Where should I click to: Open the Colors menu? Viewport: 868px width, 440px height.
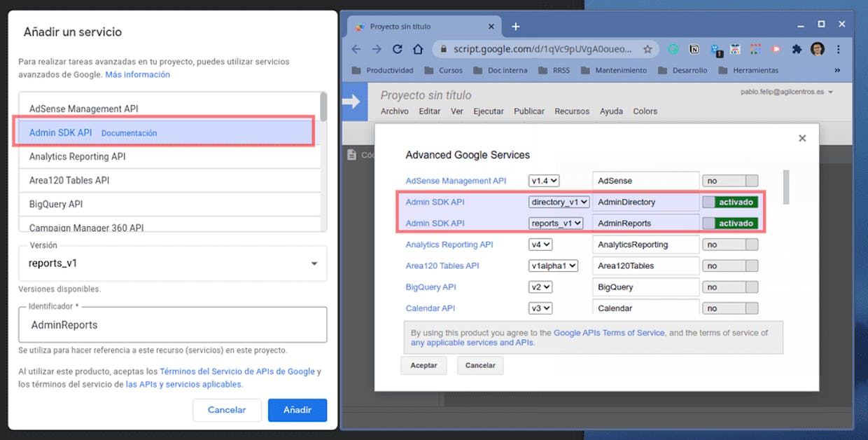(645, 111)
